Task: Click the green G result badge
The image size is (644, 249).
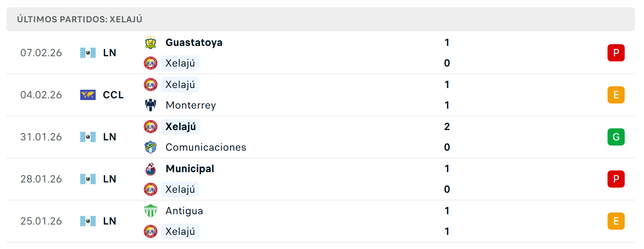Action: pyautogui.click(x=616, y=137)
